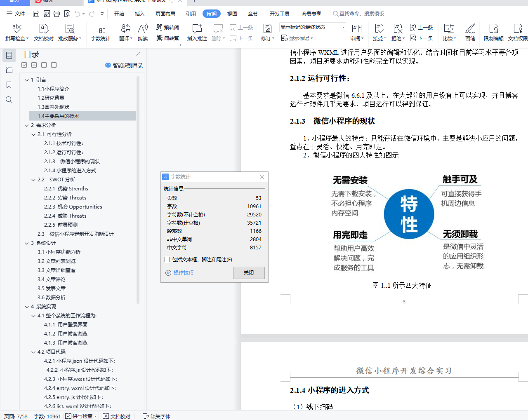Open the 操作技巧 link in dialog
The width and height of the screenshot is (528, 420).
tap(179, 273)
